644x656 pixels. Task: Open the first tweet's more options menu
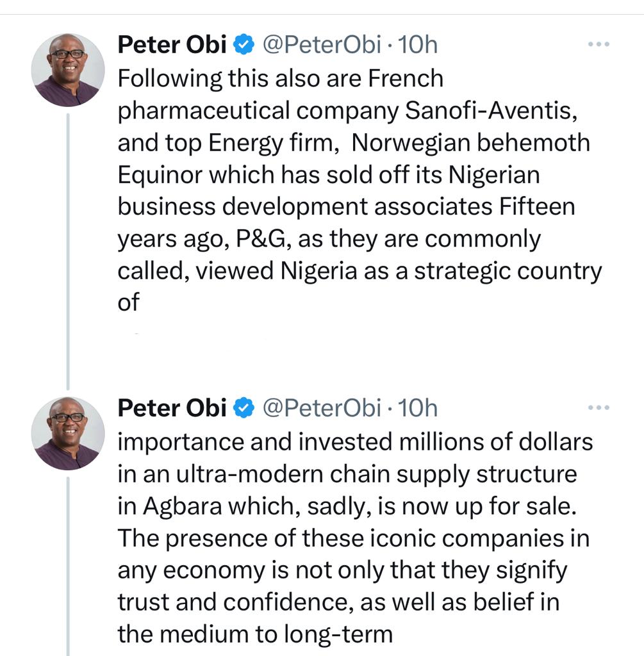tap(598, 45)
